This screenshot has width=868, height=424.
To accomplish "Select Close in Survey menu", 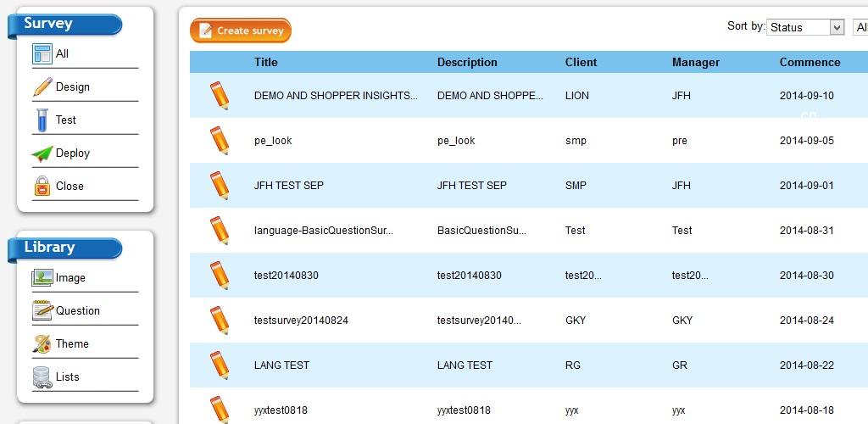I will coord(70,186).
